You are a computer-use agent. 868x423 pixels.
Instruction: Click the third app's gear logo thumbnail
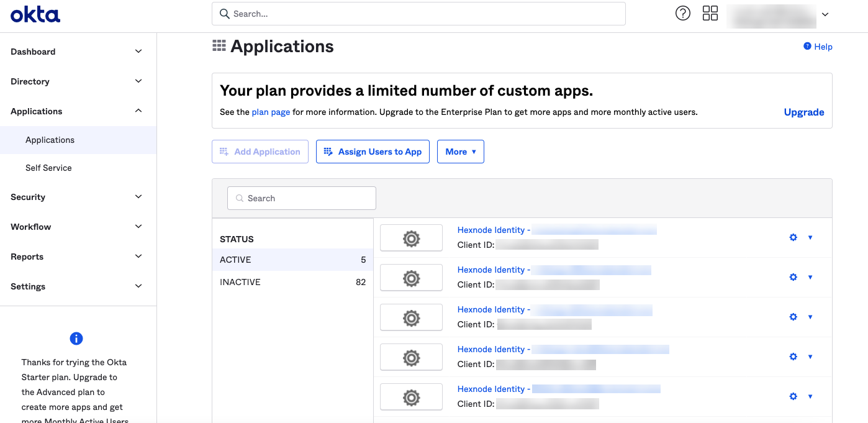411,317
